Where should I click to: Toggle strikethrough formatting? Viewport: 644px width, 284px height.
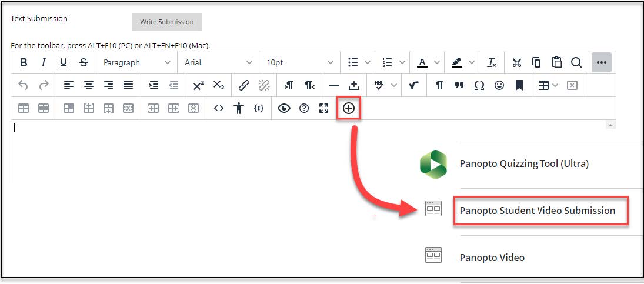pos(84,62)
